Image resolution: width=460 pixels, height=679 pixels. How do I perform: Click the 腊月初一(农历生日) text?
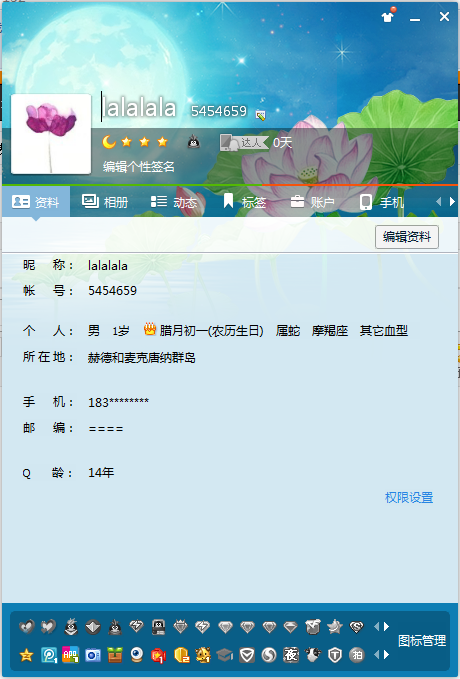click(211, 331)
